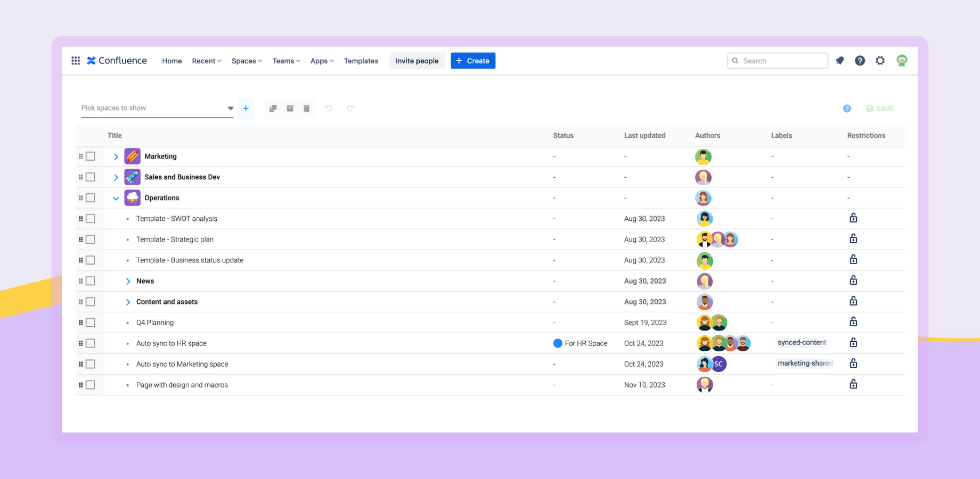This screenshot has width=980, height=479.
Task: Expand the News page tree
Action: click(x=128, y=281)
